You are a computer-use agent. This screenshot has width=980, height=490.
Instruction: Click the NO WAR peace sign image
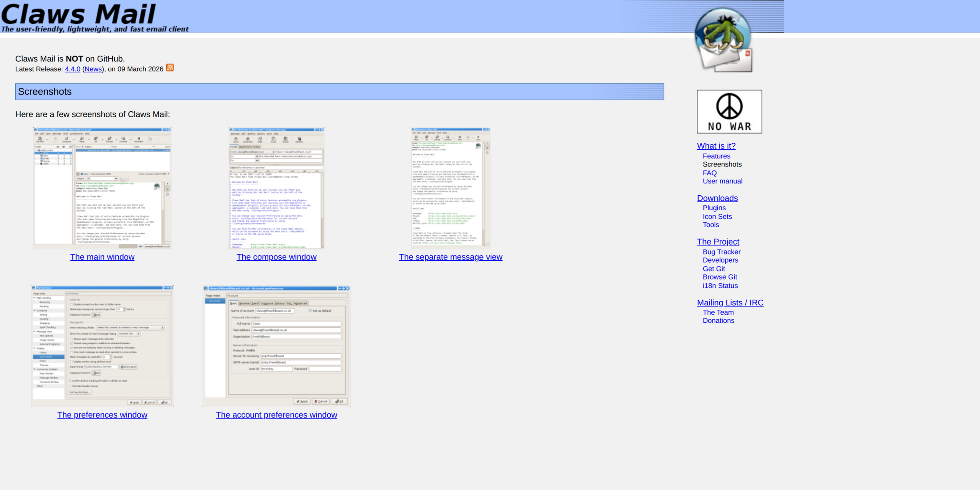[729, 111]
